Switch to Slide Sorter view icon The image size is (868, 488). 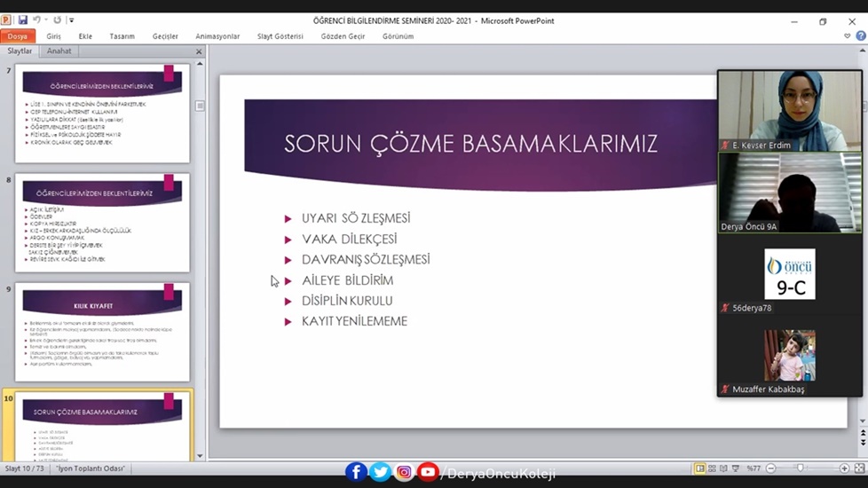coord(713,468)
